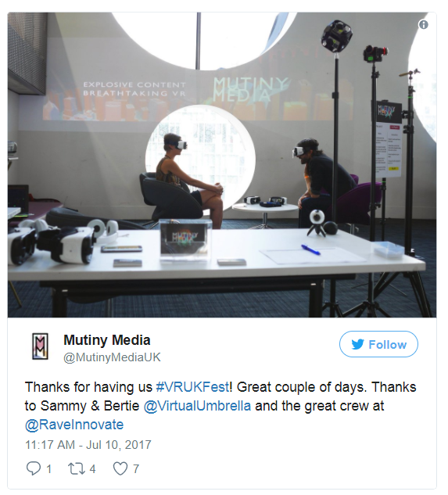Open @RaveInnovate profile link
This screenshot has width=448, height=495.
click(x=74, y=425)
